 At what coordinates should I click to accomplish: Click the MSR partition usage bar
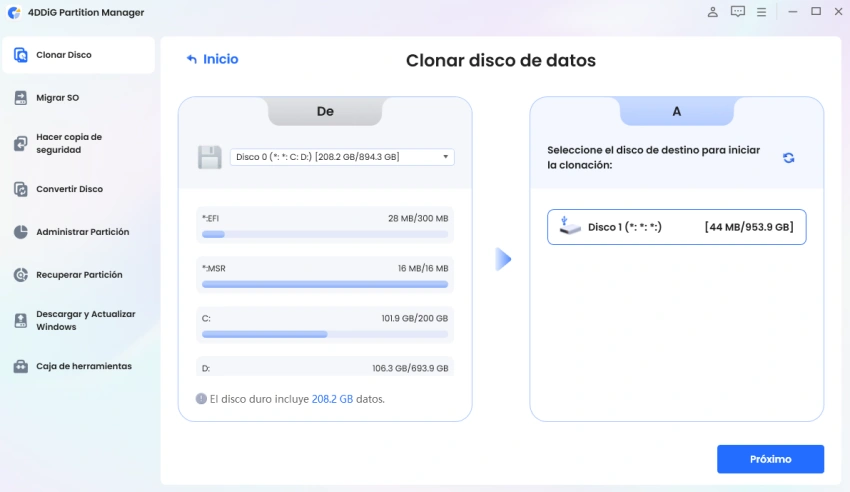[325, 284]
